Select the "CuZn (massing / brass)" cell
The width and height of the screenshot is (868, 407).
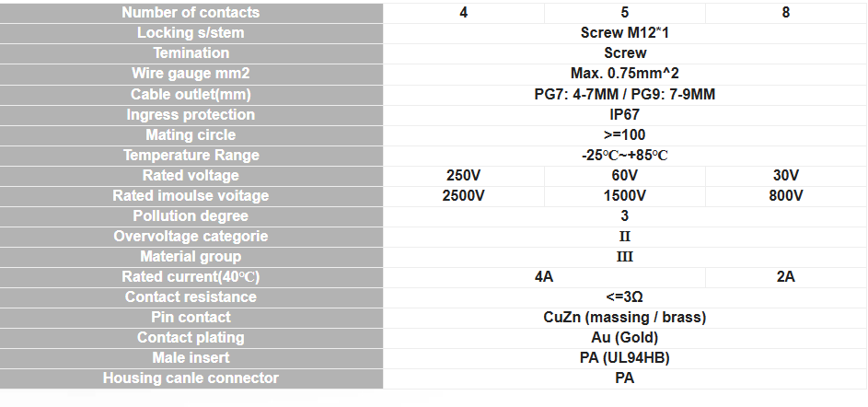coord(624,318)
